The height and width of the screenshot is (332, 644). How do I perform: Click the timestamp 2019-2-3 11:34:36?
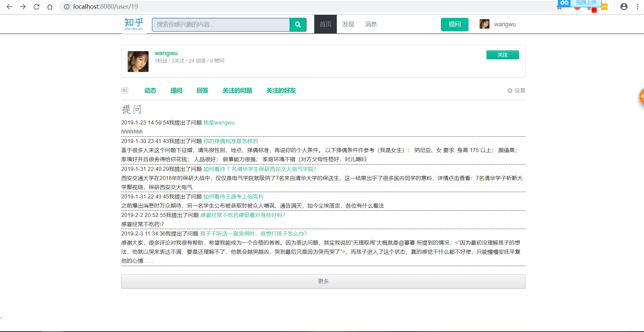(x=143, y=234)
